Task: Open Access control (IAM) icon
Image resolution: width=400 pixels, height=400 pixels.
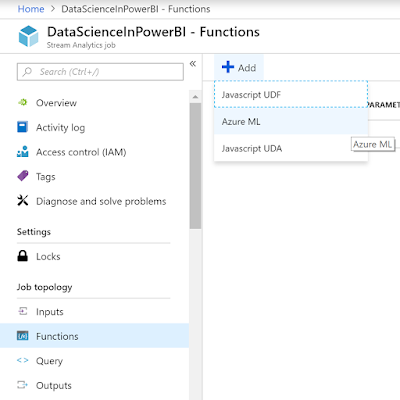Action: 23,151
